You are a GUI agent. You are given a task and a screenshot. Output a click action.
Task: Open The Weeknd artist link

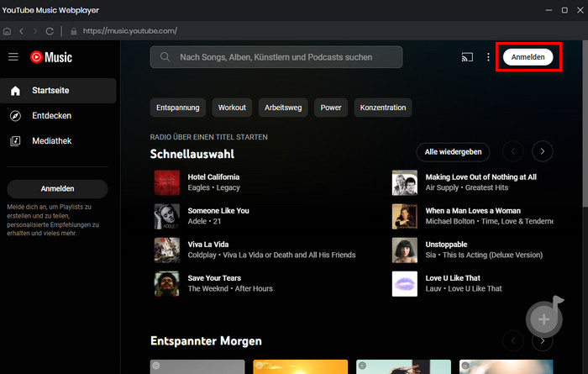[207, 289]
